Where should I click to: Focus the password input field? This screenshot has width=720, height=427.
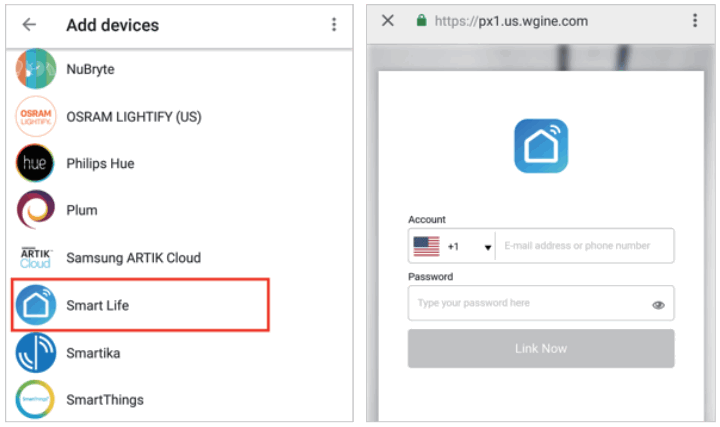541,303
